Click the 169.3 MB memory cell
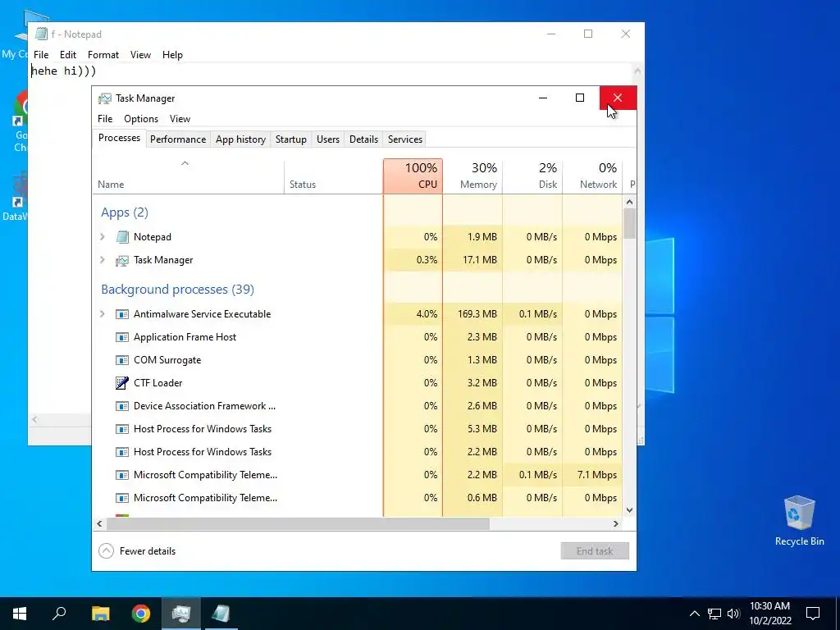This screenshot has width=840, height=630. click(x=472, y=314)
